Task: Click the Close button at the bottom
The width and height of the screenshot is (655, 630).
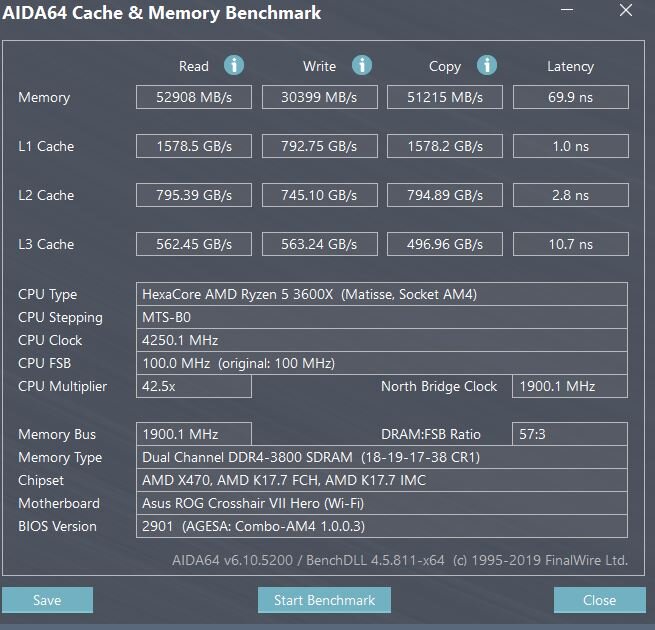Action: pyautogui.click(x=599, y=600)
